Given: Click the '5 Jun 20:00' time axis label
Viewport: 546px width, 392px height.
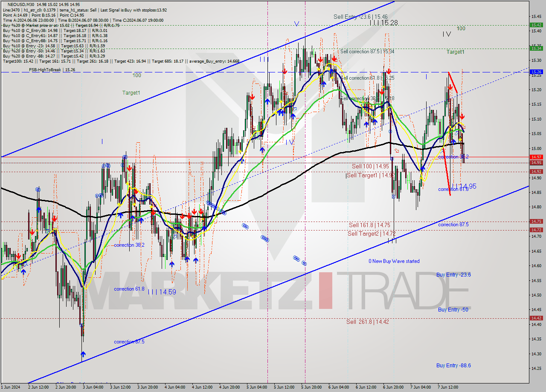Looking at the screenshot, I should 312,387.
